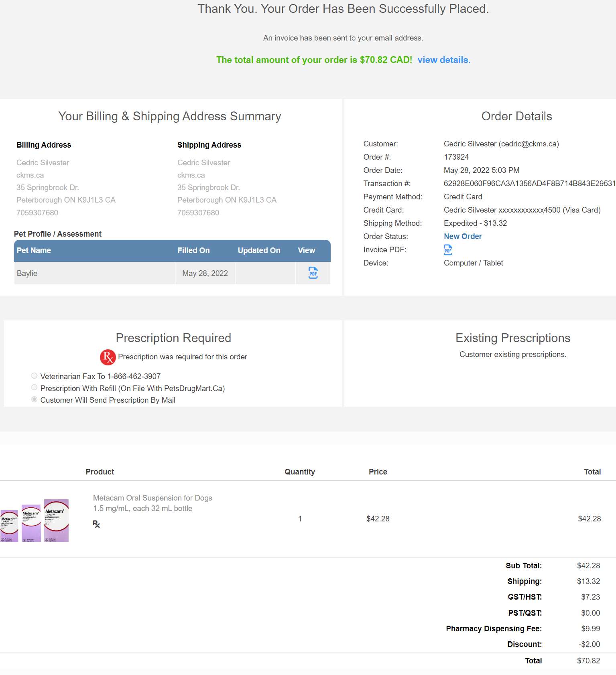Open the Metacam product image
Image resolution: width=616 pixels, height=675 pixels.
35,521
